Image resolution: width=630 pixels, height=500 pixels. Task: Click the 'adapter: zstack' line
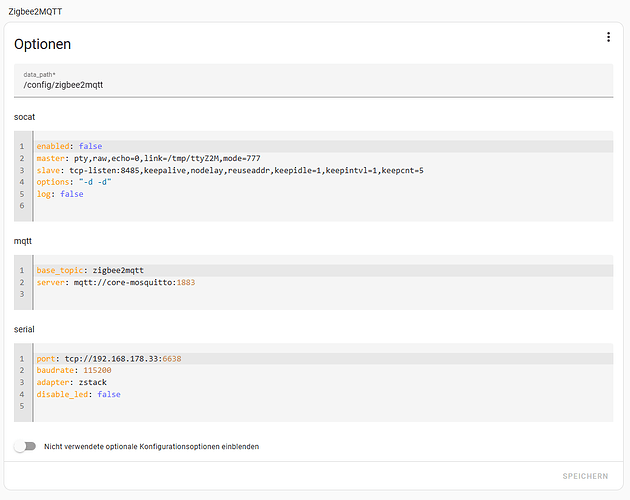(71, 382)
